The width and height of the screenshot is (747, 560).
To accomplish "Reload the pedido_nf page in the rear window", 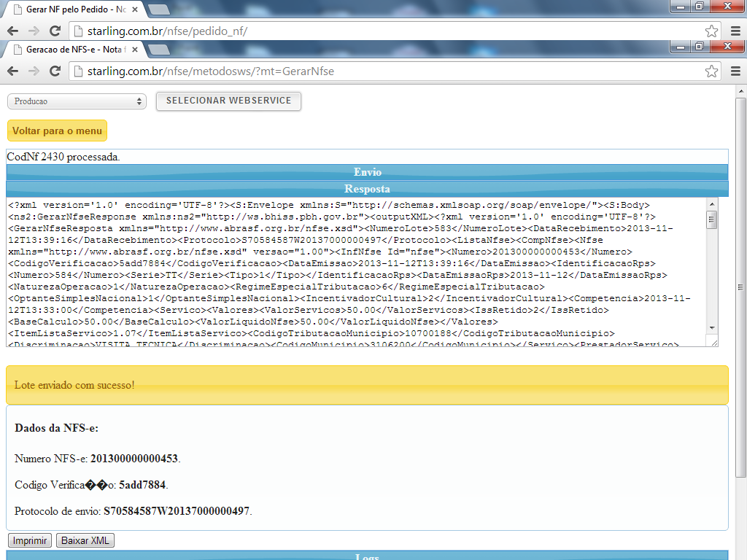I will coord(55,31).
